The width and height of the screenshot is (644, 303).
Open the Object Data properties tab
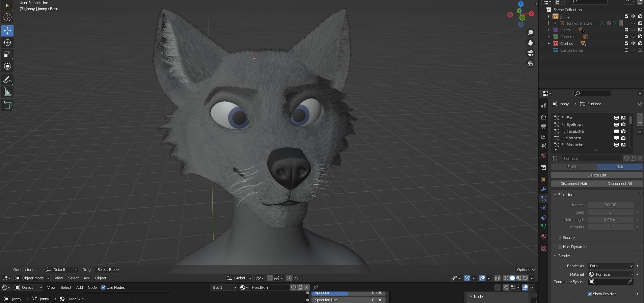543,227
